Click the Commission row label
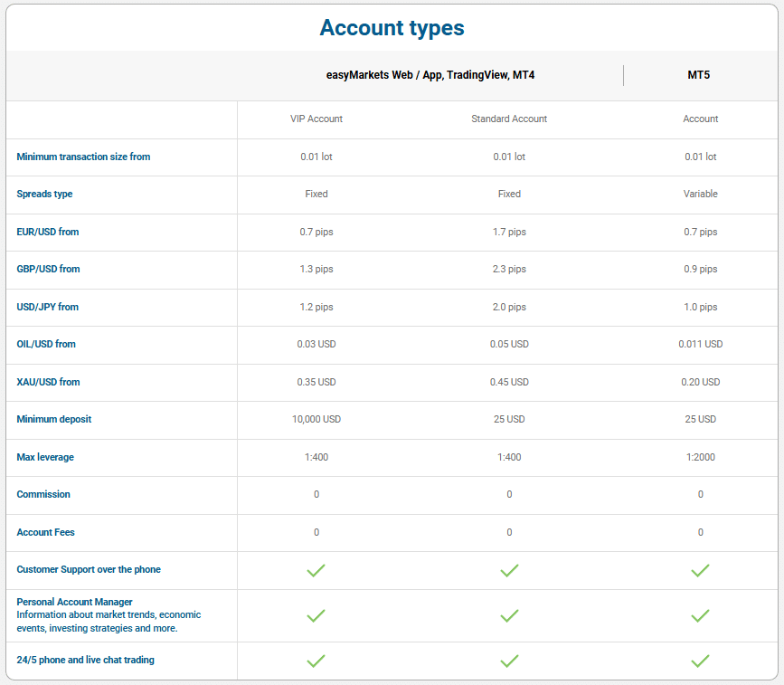This screenshot has height=685, width=784. tap(43, 494)
